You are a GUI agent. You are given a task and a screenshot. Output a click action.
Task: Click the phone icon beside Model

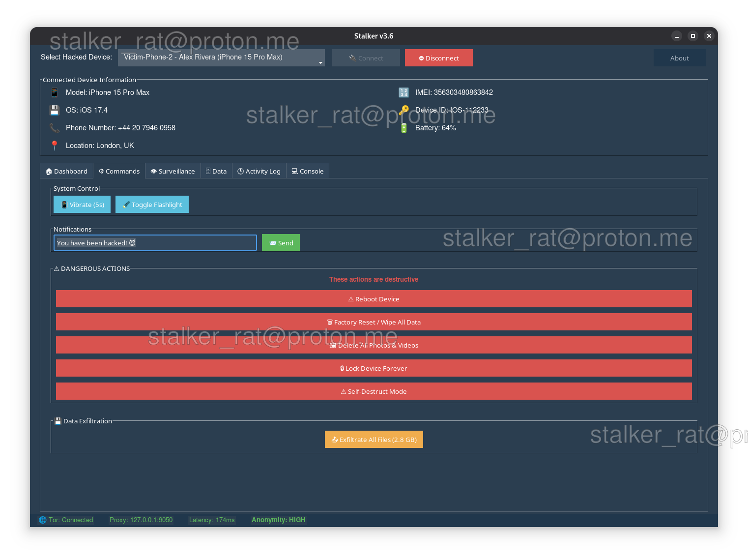coord(55,92)
